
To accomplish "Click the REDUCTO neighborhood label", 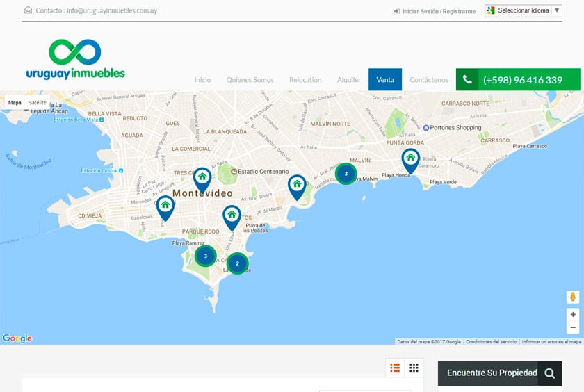I will [135, 118].
